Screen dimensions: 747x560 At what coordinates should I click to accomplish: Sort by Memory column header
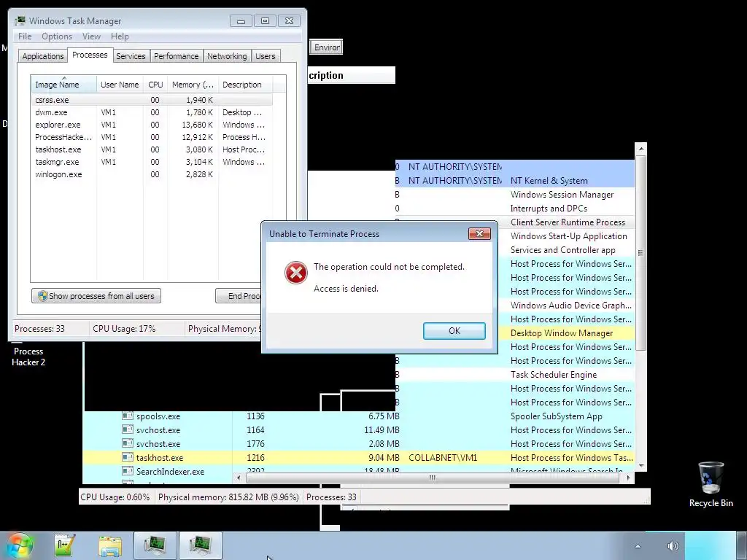click(x=193, y=85)
